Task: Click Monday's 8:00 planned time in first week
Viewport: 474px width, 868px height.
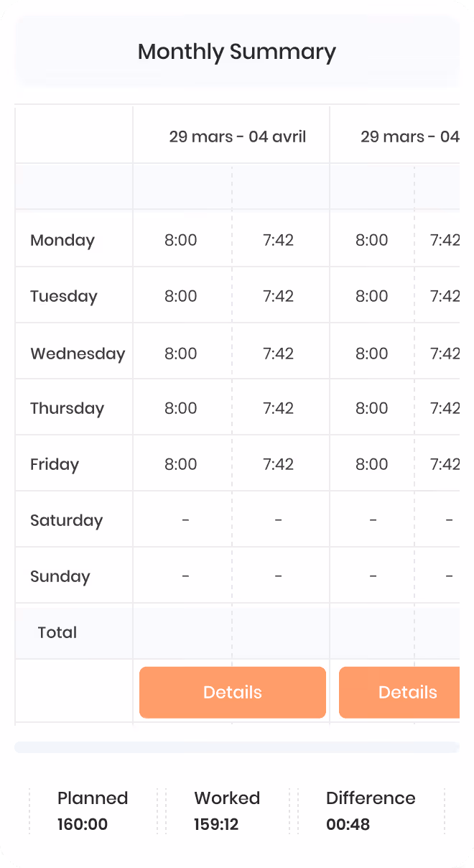Action: click(x=181, y=240)
